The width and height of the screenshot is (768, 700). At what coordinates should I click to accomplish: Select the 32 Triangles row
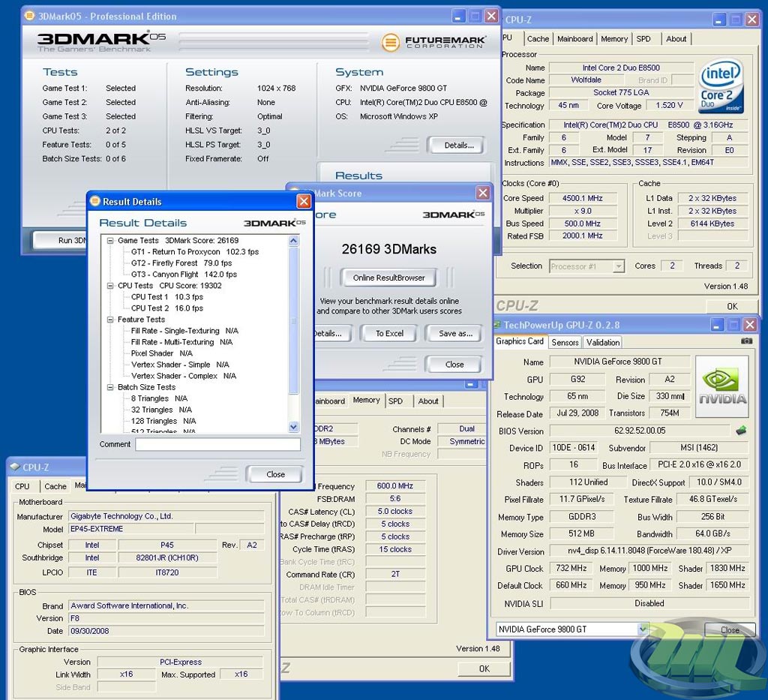point(161,410)
